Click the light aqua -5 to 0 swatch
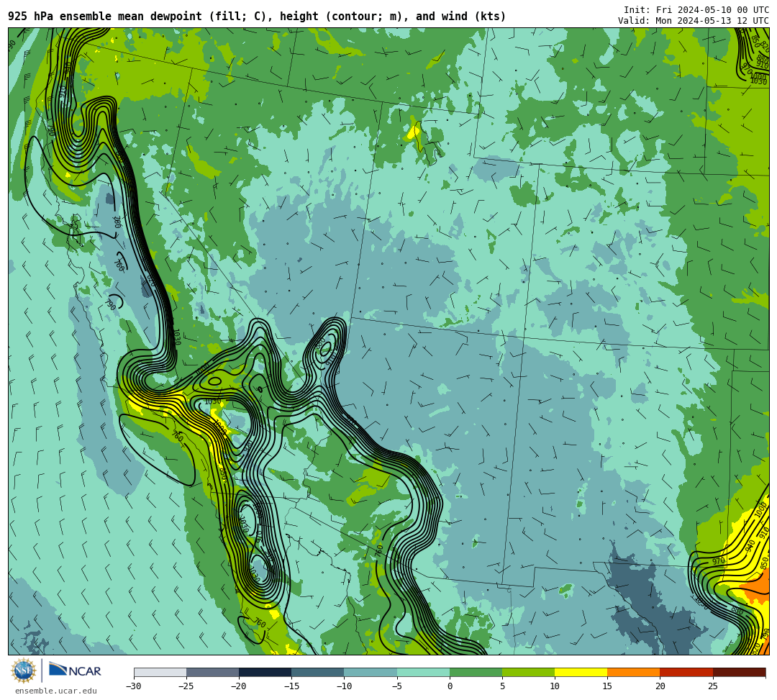 click(423, 672)
